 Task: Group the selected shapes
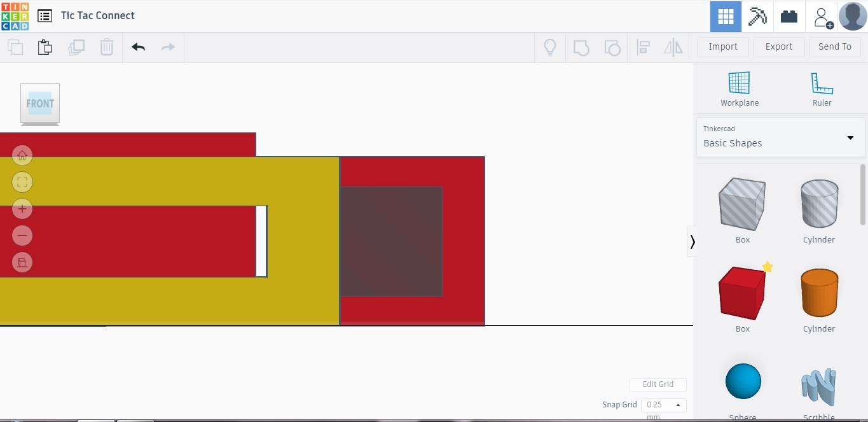pyautogui.click(x=581, y=46)
